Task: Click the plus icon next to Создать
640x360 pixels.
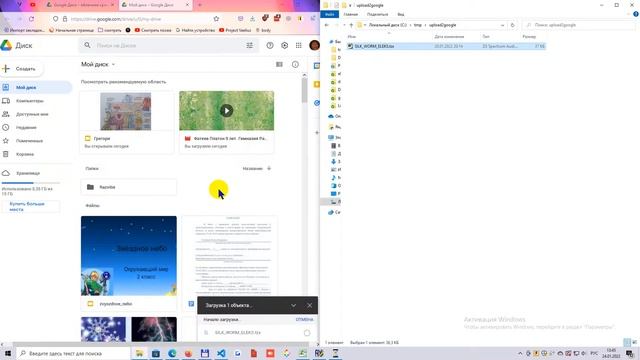Action: (x=6, y=69)
